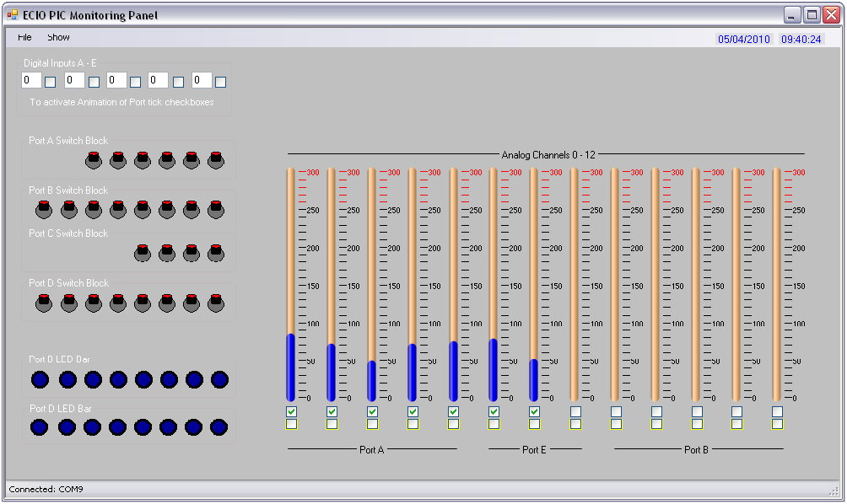
Task: Click the "Port B" label under the gauges
Action: tap(696, 449)
